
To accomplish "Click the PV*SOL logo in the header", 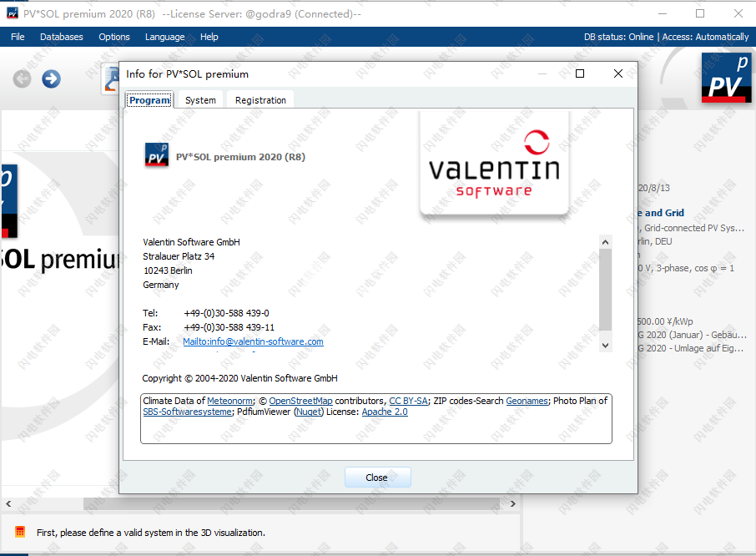I will pos(726,77).
